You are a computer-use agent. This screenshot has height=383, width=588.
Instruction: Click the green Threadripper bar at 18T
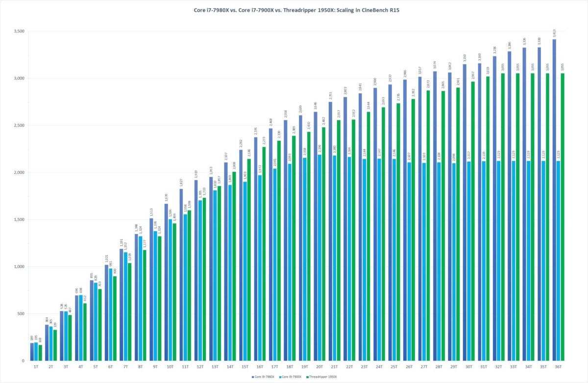(294, 248)
